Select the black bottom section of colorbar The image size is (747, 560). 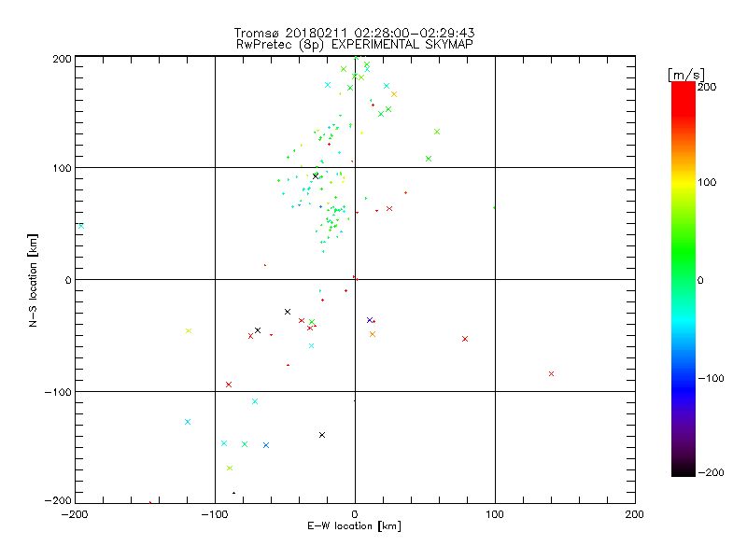click(684, 469)
